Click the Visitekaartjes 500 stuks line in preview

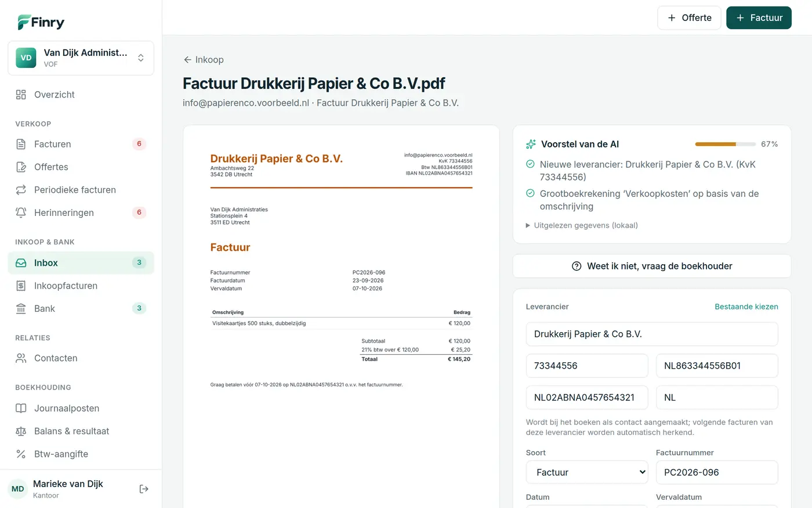pos(259,323)
